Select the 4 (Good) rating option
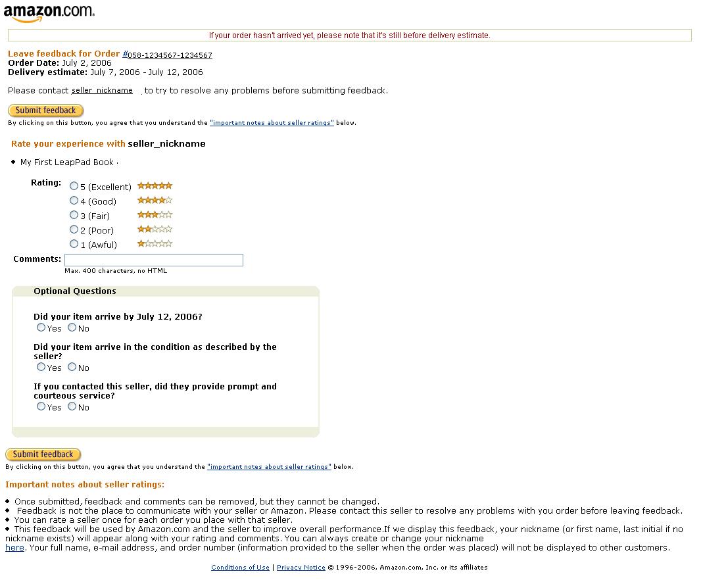The width and height of the screenshot is (701, 588). pyautogui.click(x=74, y=201)
